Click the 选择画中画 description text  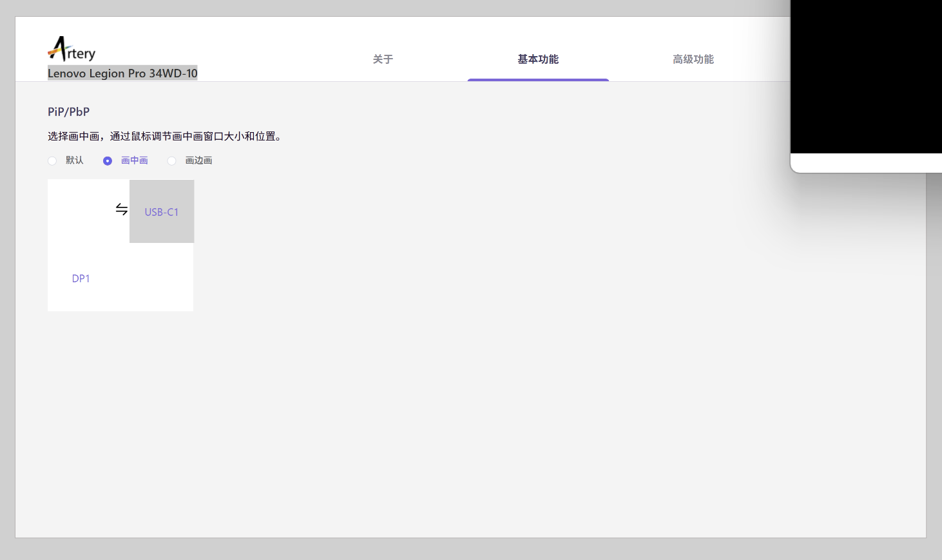(164, 136)
